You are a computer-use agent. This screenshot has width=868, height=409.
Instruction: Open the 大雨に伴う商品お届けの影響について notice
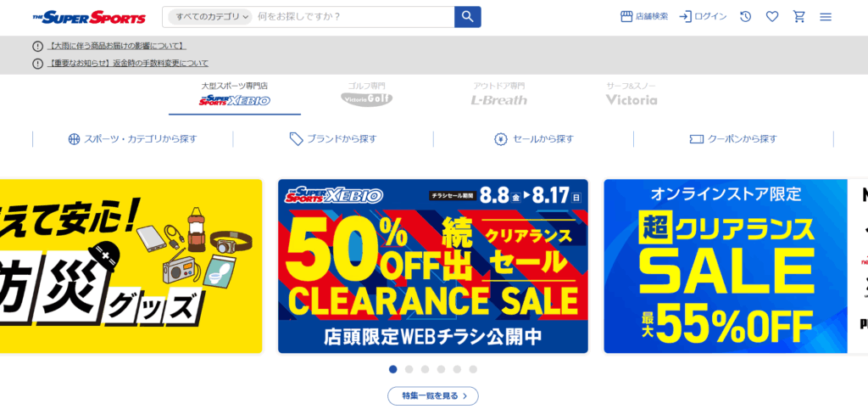117,46
